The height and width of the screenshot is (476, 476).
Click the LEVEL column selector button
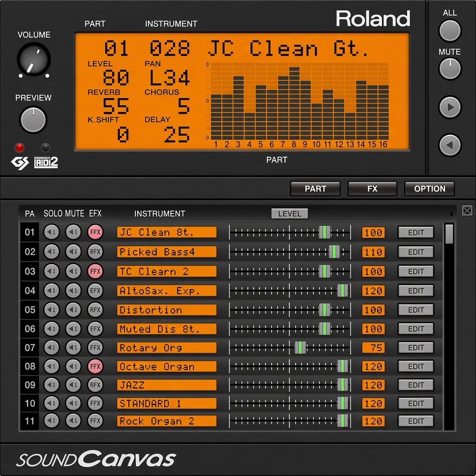289,214
